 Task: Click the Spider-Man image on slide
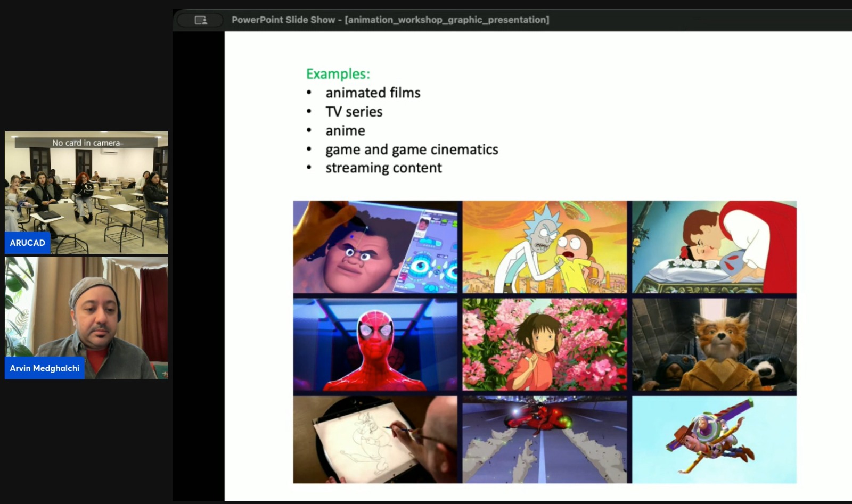[x=375, y=344]
